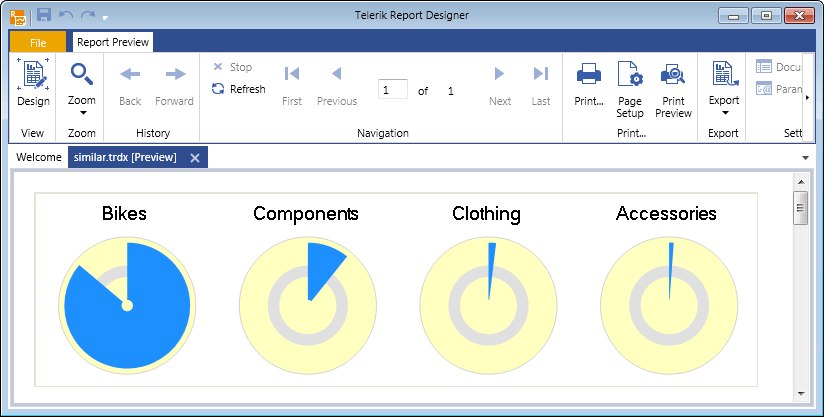Redo the last action

point(88,15)
